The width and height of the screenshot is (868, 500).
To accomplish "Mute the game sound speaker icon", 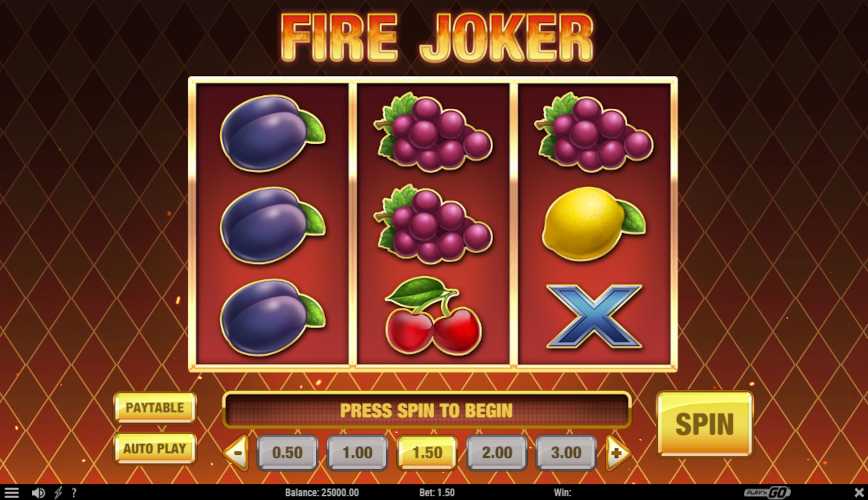I will [38, 492].
